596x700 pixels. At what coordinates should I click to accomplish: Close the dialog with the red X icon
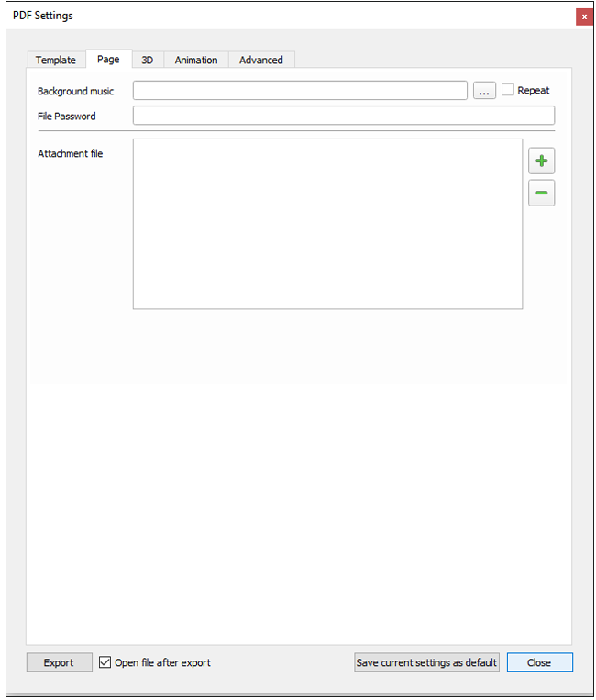(584, 17)
